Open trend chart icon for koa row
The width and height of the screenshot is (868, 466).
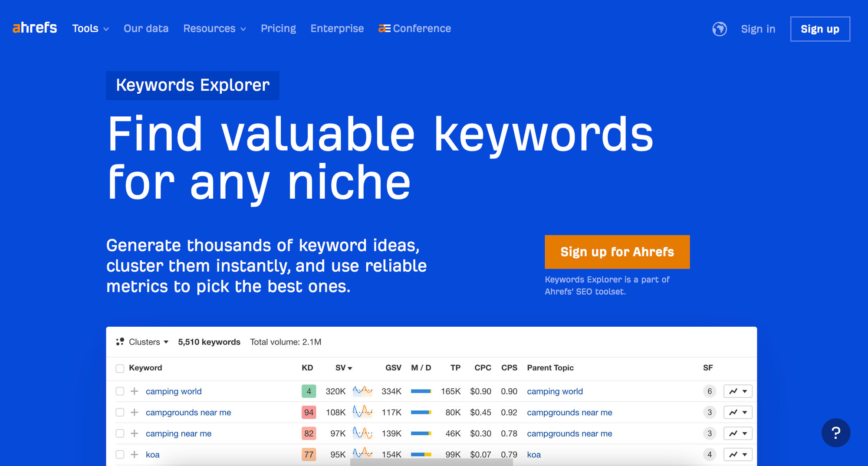[x=733, y=454]
